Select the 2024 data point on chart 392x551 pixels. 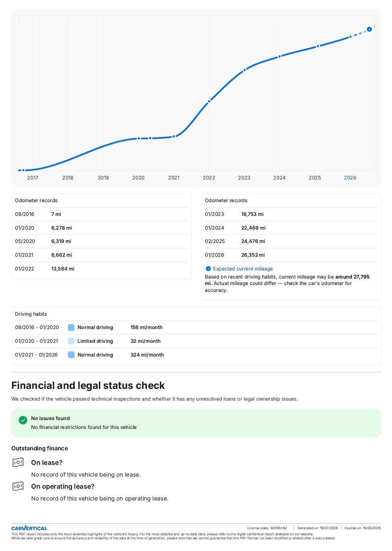[279, 56]
